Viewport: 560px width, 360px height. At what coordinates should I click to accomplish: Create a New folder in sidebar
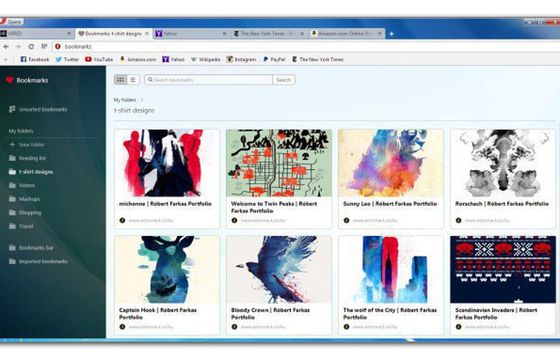[27, 145]
